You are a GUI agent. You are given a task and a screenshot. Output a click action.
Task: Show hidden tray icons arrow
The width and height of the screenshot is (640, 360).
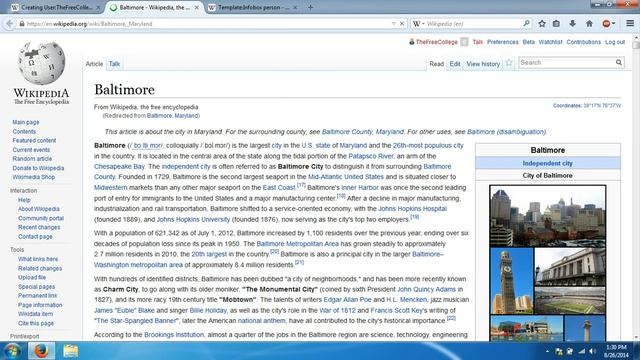click(547, 351)
